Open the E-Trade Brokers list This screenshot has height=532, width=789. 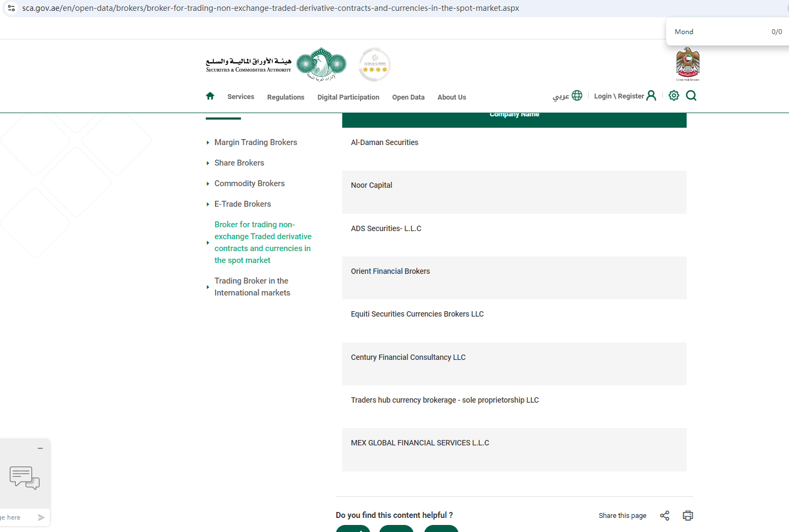coord(243,204)
